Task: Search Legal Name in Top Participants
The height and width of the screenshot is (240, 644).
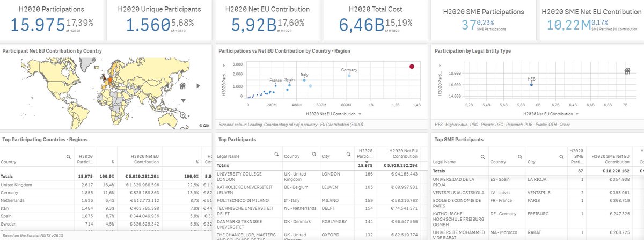Action: pos(276,154)
